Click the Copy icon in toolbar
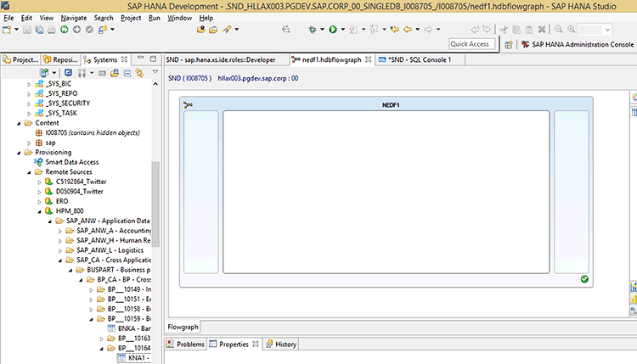 (x=516, y=30)
